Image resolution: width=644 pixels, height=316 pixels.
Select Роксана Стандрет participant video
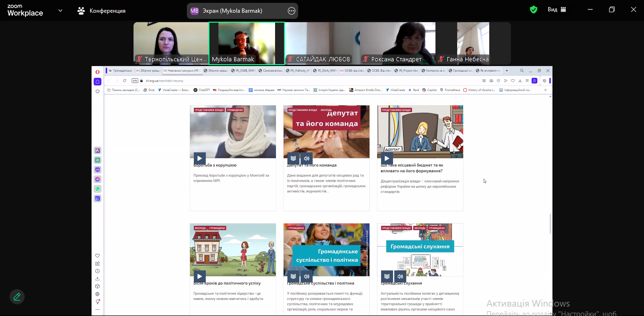point(398,43)
